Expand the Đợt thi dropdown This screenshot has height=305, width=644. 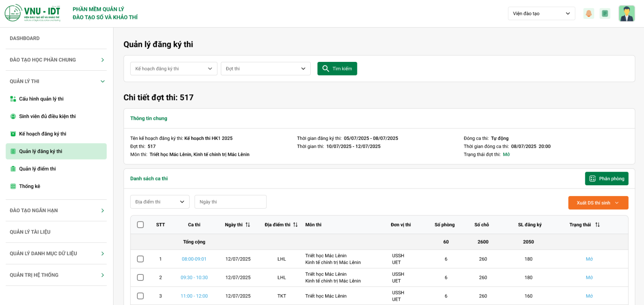coord(265,69)
